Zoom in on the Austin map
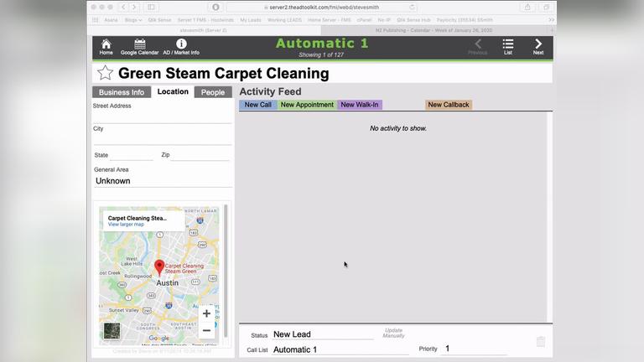The width and height of the screenshot is (644, 362). (206, 313)
